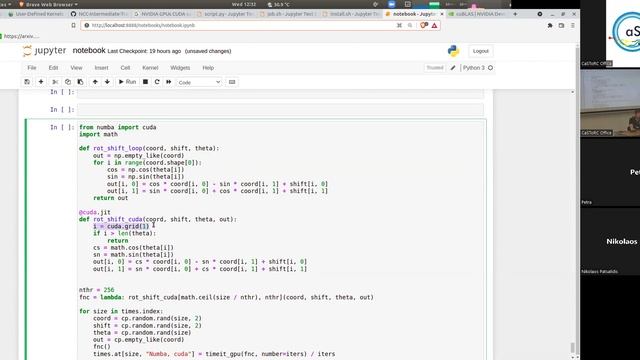Open the arxiv bookmark
Screen dimensions: 640x360
20,36
